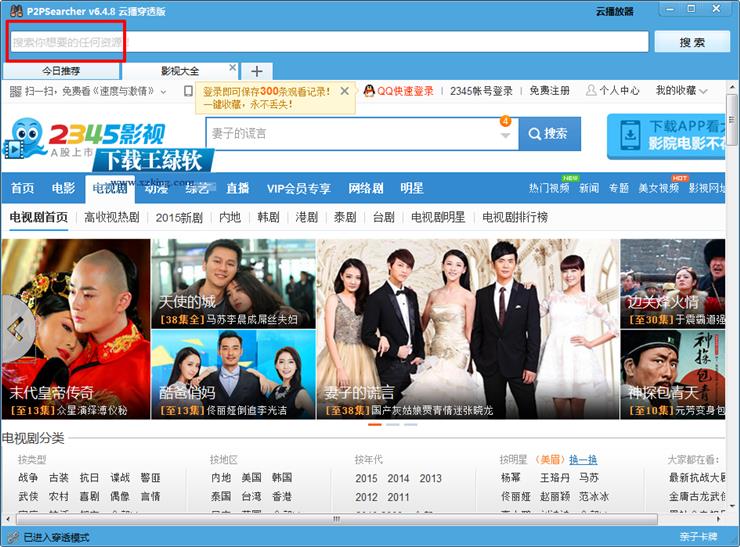The image size is (740, 547).
Task: Filter by star 杨幂
Action: point(511,478)
